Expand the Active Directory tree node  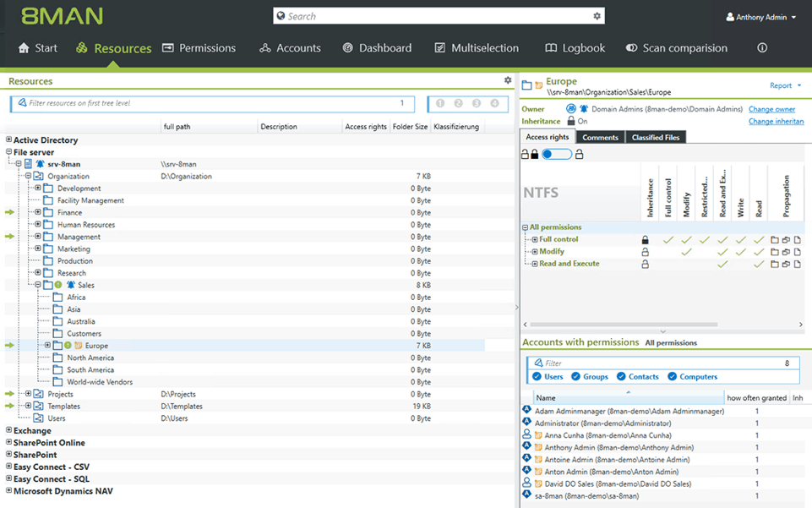tap(9, 140)
